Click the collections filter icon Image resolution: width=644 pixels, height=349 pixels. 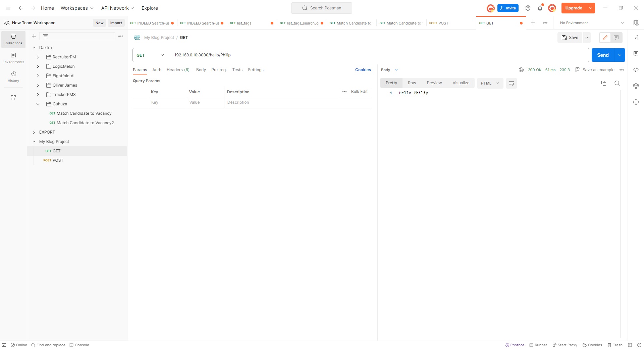[x=46, y=36]
